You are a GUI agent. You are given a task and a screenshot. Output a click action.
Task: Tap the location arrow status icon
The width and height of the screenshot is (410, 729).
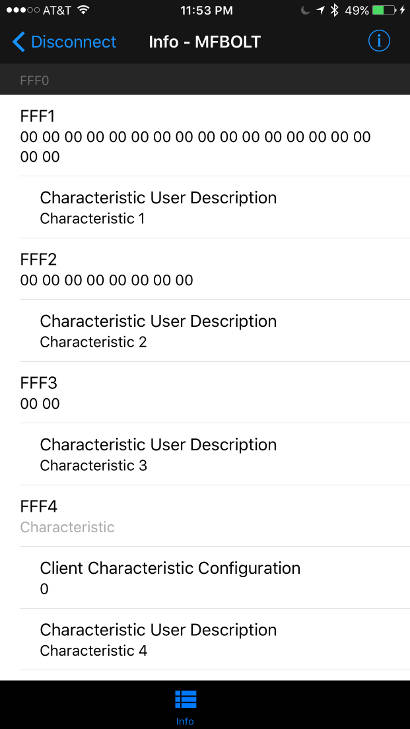(x=320, y=10)
